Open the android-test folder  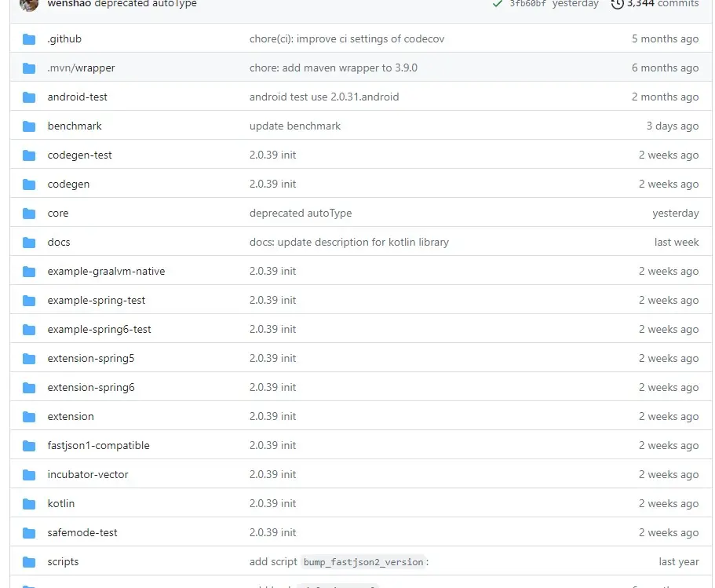click(77, 97)
